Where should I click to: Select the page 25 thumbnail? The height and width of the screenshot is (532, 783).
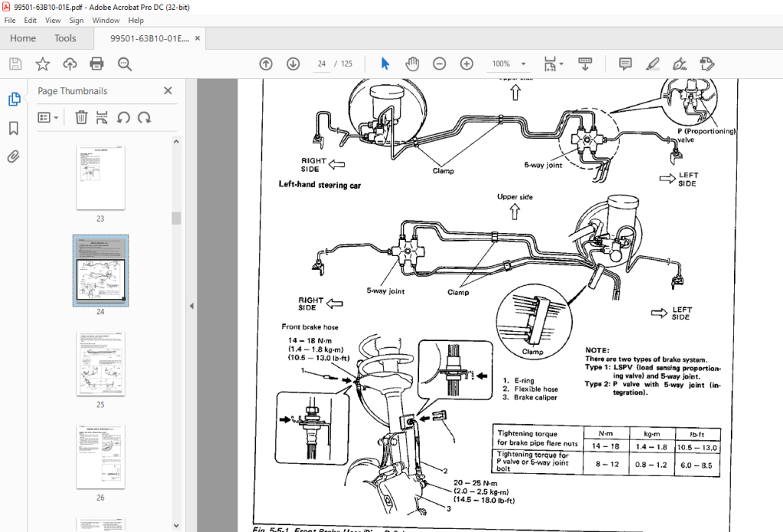[100, 364]
